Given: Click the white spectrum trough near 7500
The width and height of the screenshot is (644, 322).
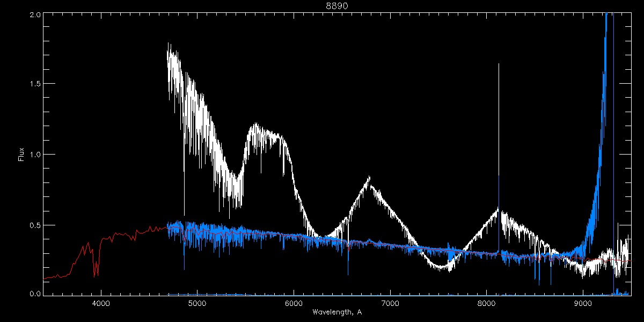Looking at the screenshot, I should pyautogui.click(x=441, y=268).
